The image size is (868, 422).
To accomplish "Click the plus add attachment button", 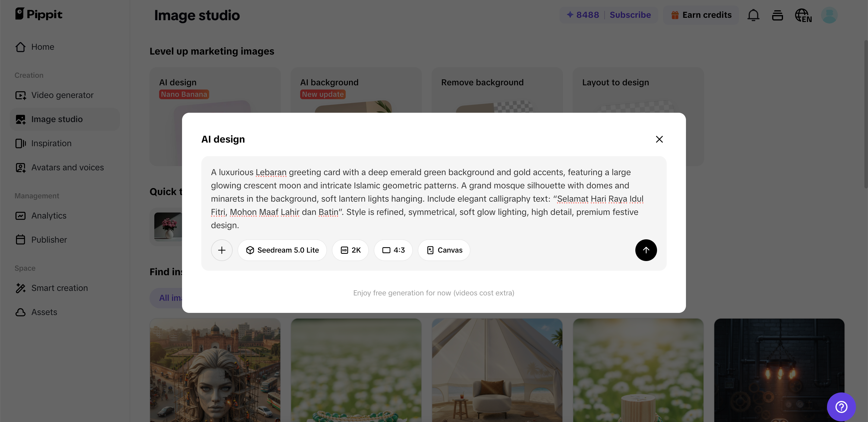I will 222,250.
